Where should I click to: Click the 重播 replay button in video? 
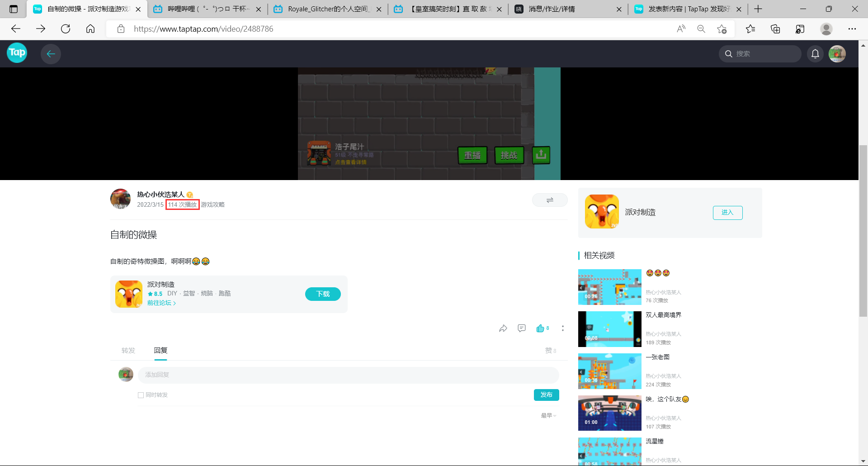click(472, 155)
